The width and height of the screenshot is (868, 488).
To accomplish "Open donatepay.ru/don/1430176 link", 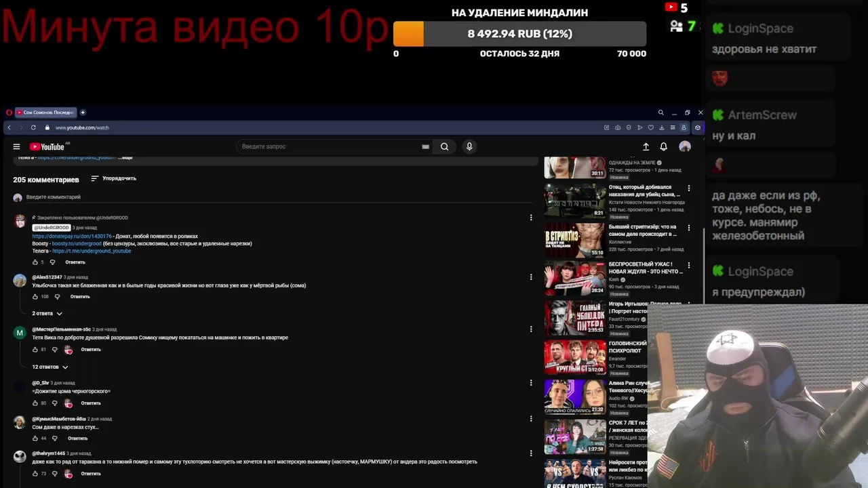I will click(x=72, y=236).
